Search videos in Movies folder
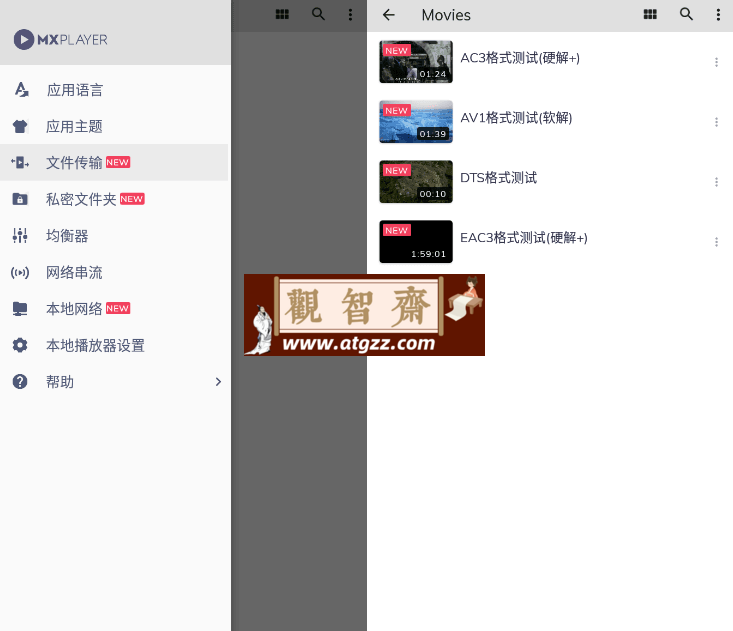Viewport: 733px width, 631px height. coord(686,14)
